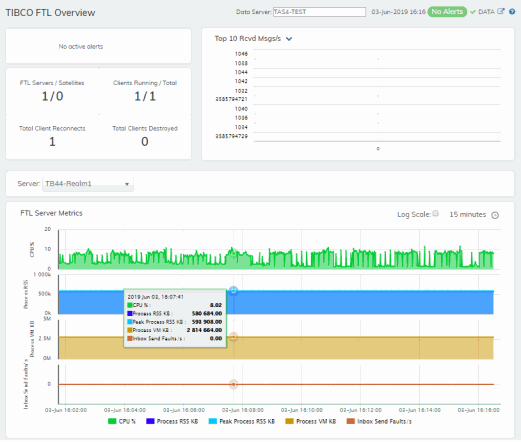
Task: Click the marker on the Process RSS chart
Action: [234, 291]
